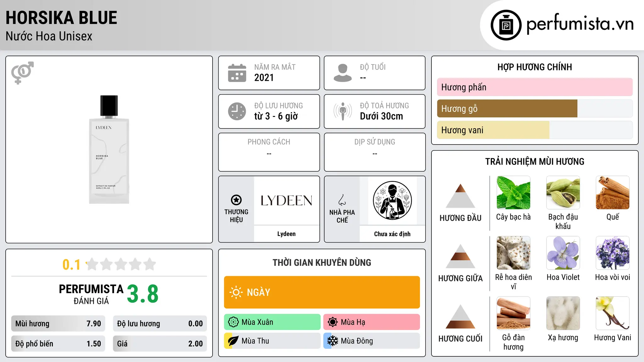
Task: Click the Xạ hương musk image
Action: click(x=563, y=313)
